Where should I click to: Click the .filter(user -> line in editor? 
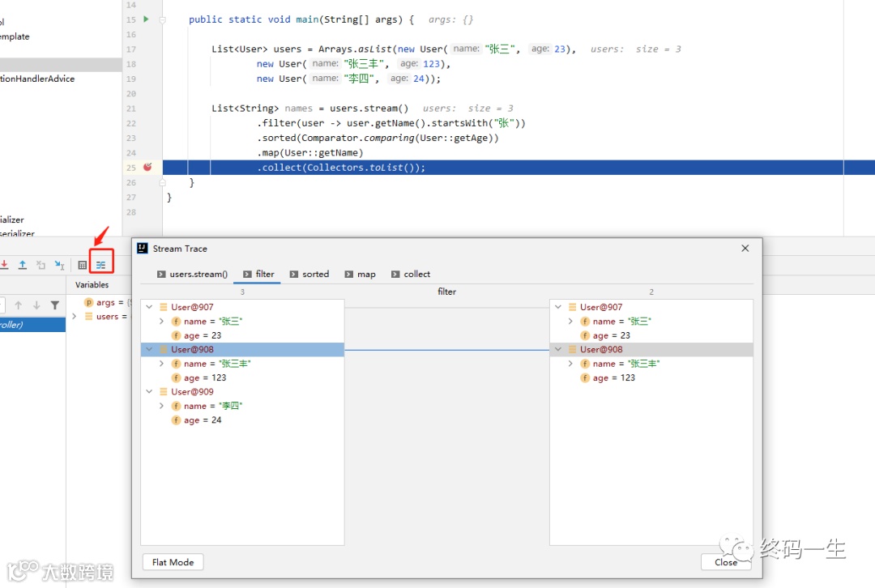[391, 123]
